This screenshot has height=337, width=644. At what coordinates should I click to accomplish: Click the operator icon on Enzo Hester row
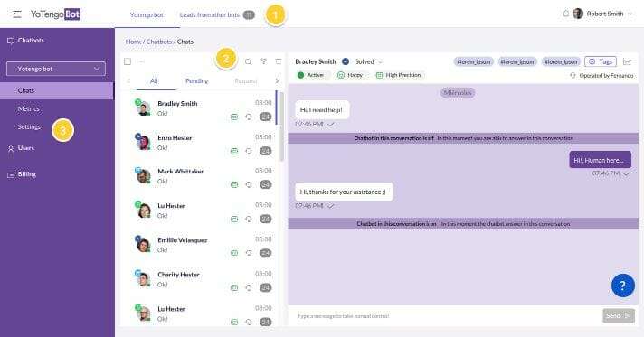pos(249,152)
